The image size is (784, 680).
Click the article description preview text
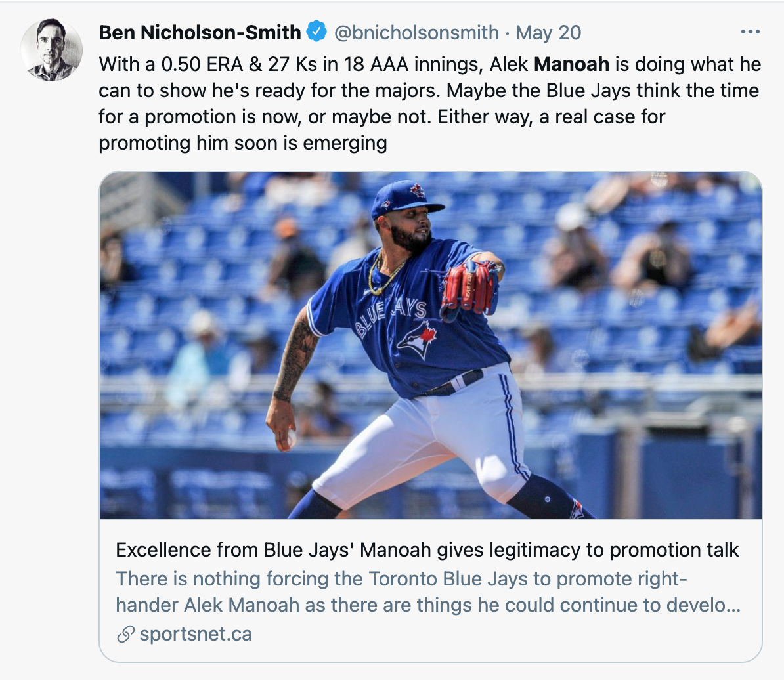click(x=428, y=591)
